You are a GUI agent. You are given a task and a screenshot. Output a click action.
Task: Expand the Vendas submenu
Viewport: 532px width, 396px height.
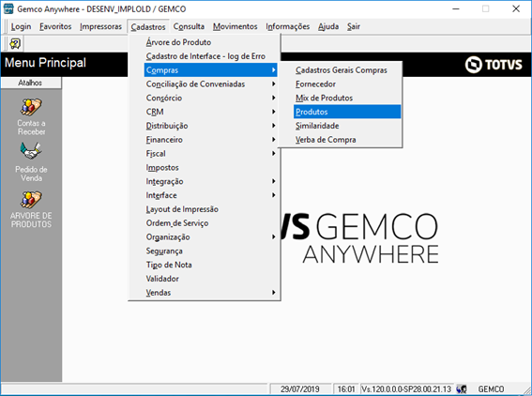click(x=210, y=293)
